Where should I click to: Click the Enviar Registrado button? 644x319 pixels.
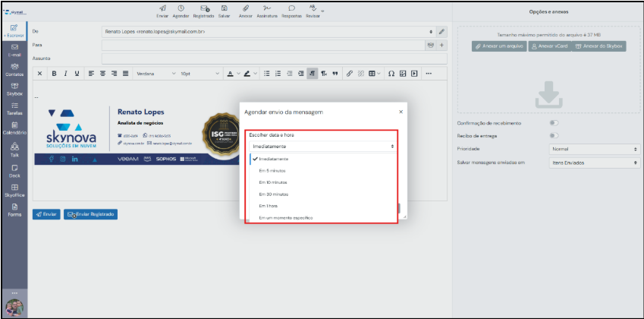coord(90,214)
